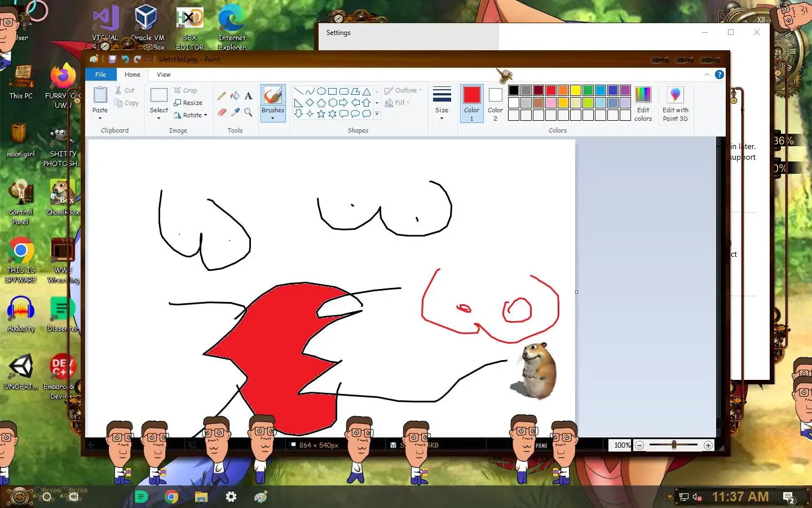Expand the Select dropdown arrow
812x508 pixels.
158,118
